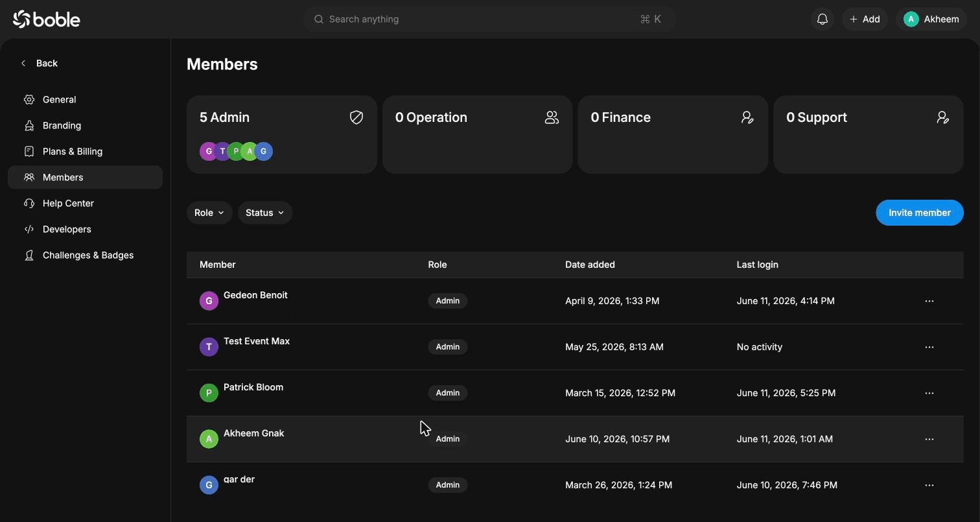Viewport: 980px width, 522px height.
Task: Click the Developers code icon
Action: (29, 229)
